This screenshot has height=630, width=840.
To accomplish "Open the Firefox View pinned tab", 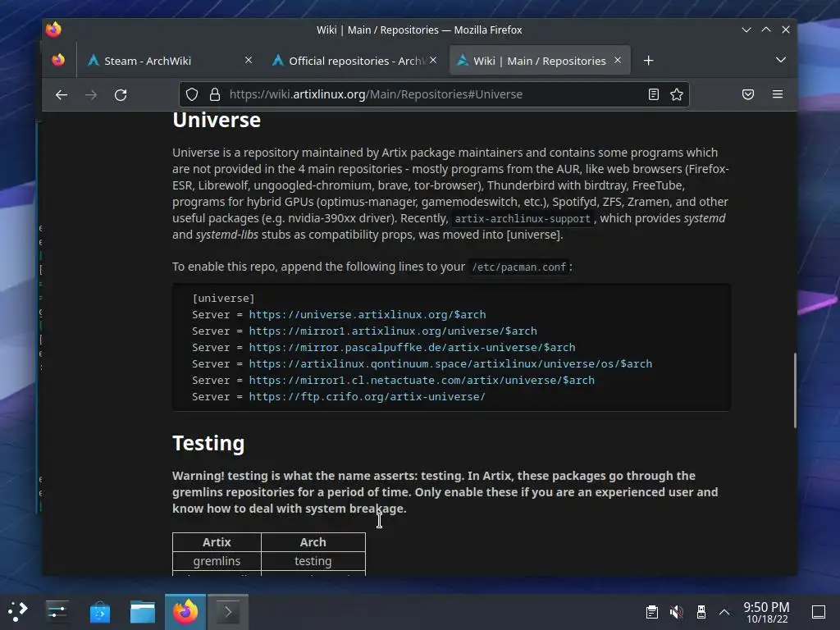I will [58, 60].
